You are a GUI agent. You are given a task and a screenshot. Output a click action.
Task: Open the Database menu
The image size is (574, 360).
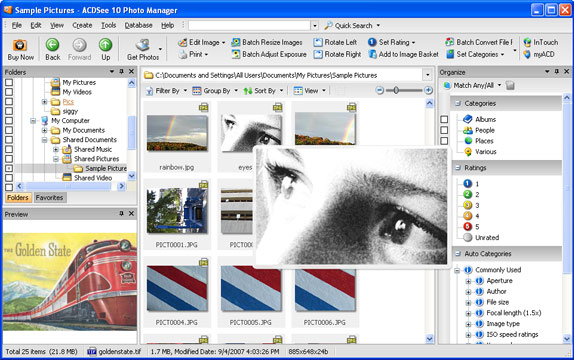(138, 25)
